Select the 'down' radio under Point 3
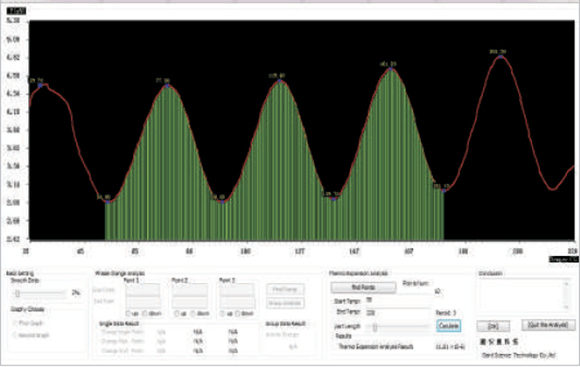Viewport: 580px width, 367px height. 239,314
